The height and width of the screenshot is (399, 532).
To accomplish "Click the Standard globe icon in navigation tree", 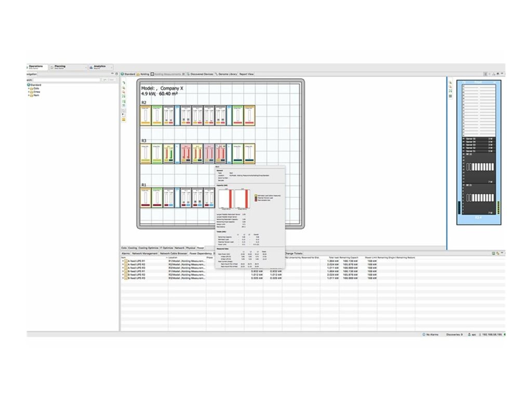I will (x=29, y=85).
